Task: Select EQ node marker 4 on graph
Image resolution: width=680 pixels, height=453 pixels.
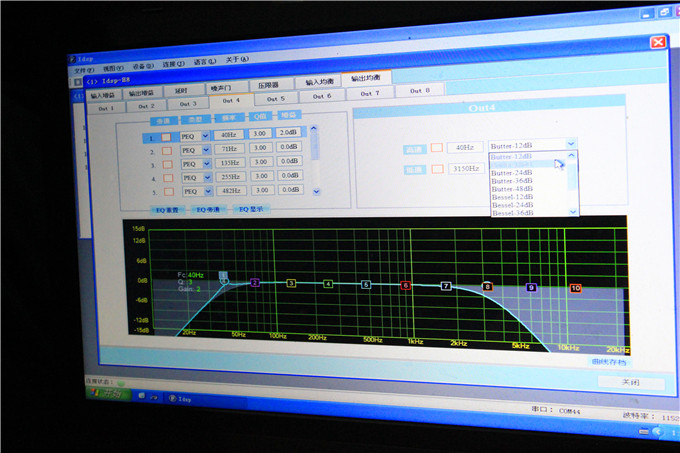Action: click(328, 284)
